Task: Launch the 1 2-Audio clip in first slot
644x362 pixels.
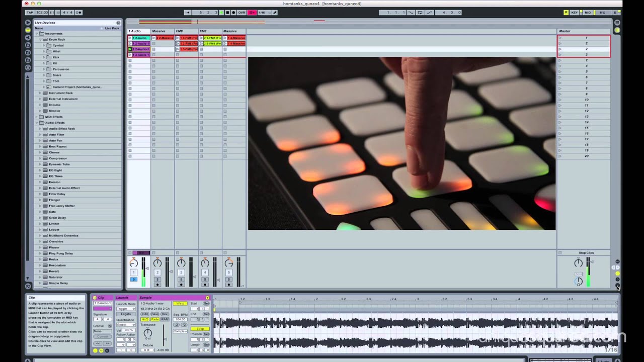Action: tap(130, 38)
